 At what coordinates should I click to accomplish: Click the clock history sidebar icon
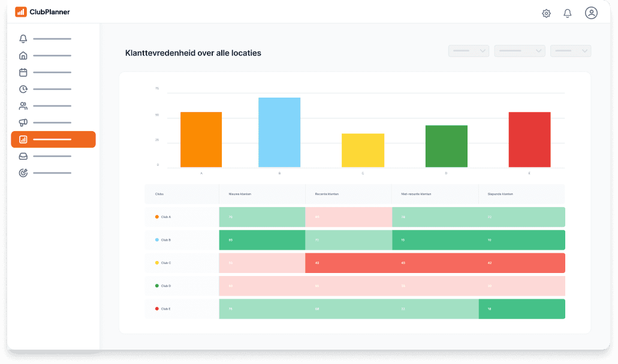coord(23,89)
